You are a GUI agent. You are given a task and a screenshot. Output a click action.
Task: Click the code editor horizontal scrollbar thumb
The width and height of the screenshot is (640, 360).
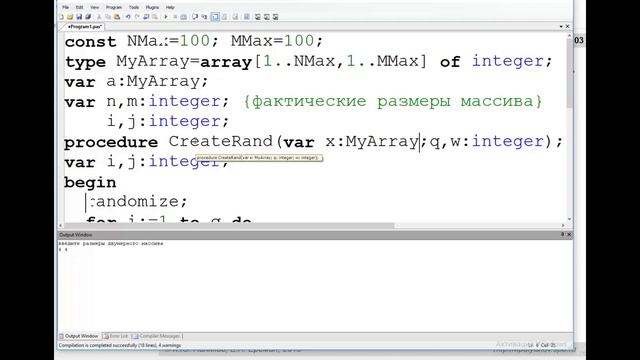pyautogui.click(x=229, y=225)
